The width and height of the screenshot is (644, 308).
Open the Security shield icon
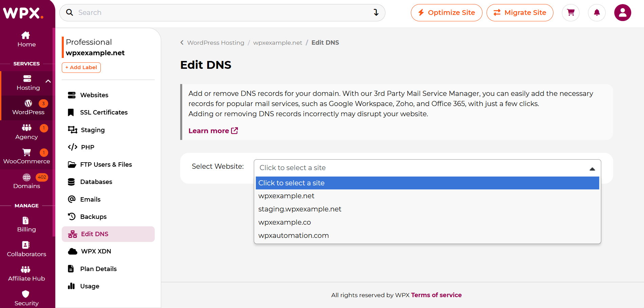[25, 294]
